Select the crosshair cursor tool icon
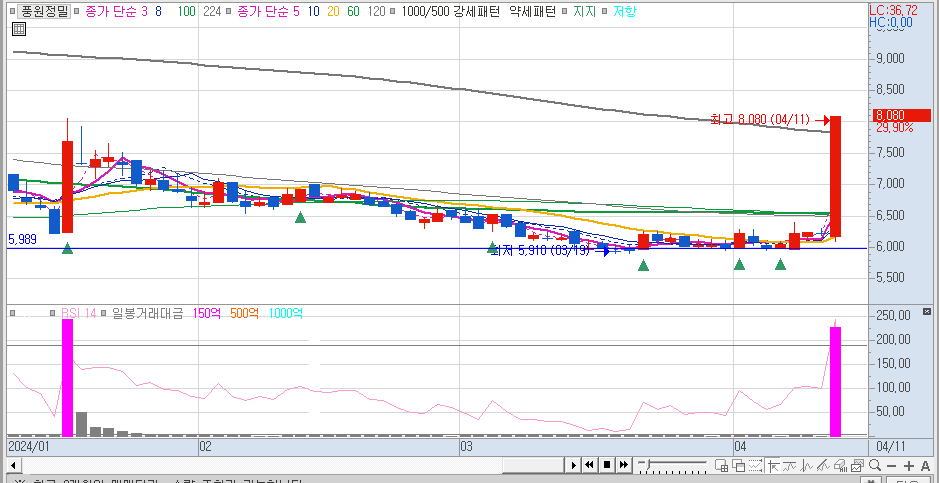Viewport: 939px width, 483px height. pos(773,465)
